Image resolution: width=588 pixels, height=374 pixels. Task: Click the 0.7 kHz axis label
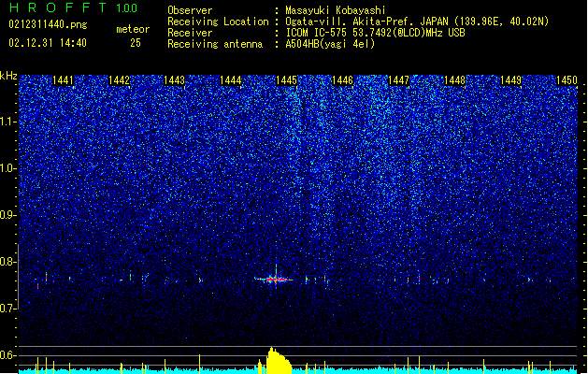8,309
